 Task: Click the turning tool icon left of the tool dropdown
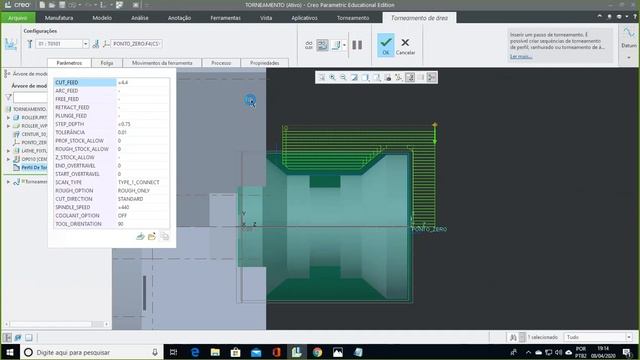click(x=29, y=44)
